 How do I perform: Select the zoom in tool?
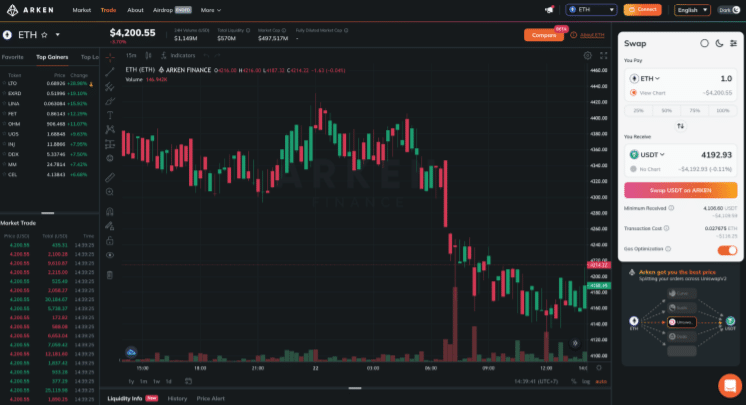[110, 192]
